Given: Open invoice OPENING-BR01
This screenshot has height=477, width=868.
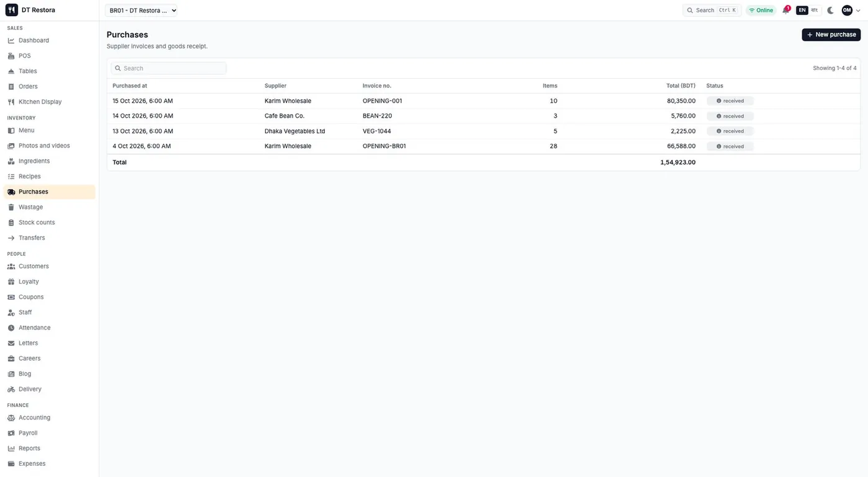Looking at the screenshot, I should (x=384, y=146).
